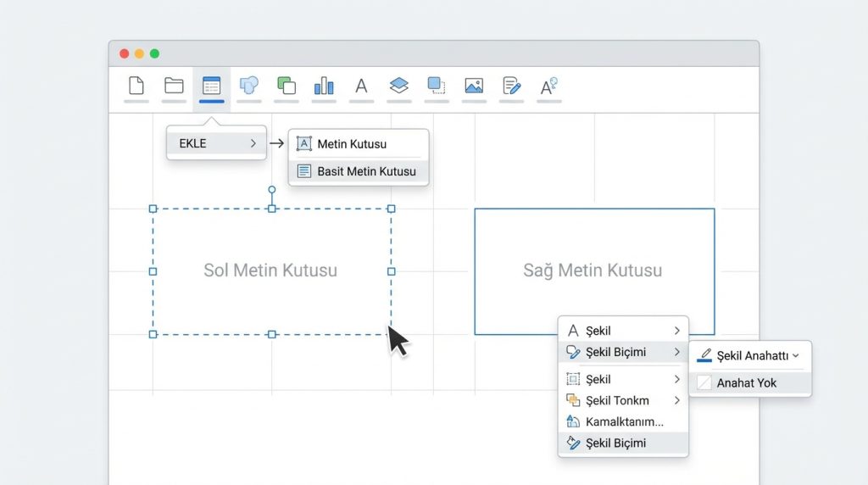Choose Basit Metin Kutusu option
Viewport: 868px width, 485px height.
[x=359, y=171]
